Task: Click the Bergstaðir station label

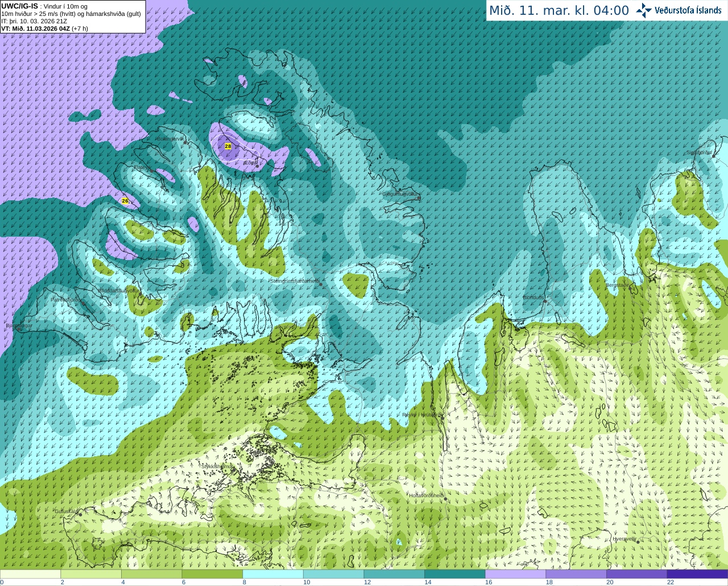Action: tap(618, 284)
